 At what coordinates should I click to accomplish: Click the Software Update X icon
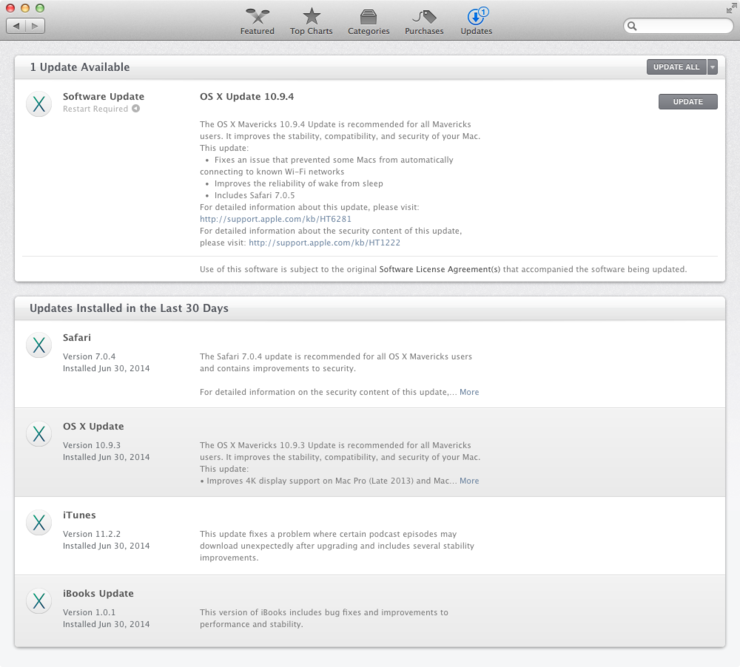click(39, 104)
